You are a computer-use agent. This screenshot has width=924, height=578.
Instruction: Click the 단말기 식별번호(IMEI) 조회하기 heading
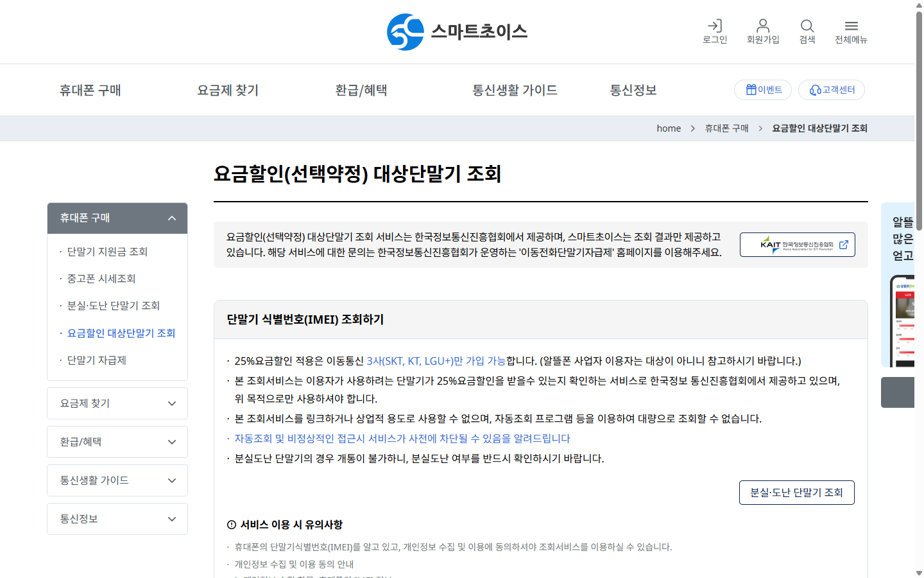coord(305,320)
